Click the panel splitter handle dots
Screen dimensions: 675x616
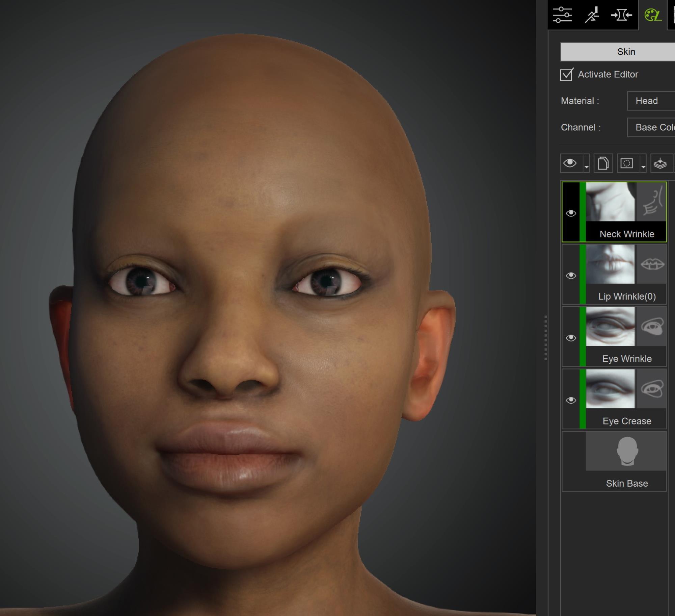click(x=545, y=338)
